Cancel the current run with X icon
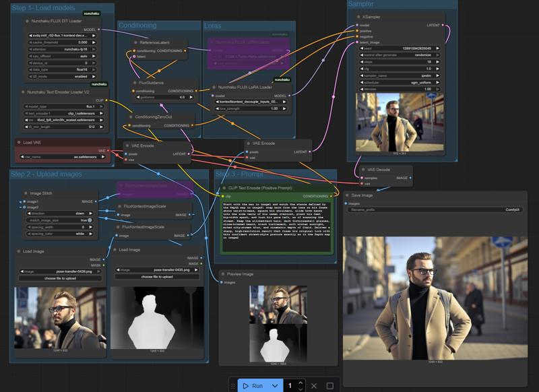Screen dimensions: 539x392 click(x=313, y=386)
